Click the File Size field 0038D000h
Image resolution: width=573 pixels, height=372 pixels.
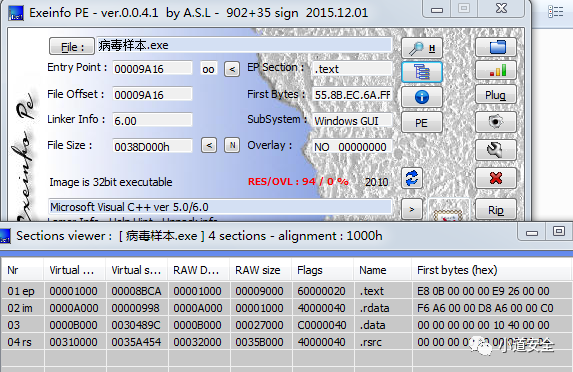point(152,146)
